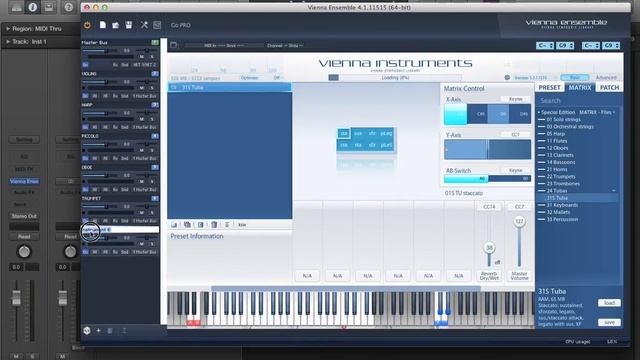Click the last icon at bottom of channel list

click(124, 331)
